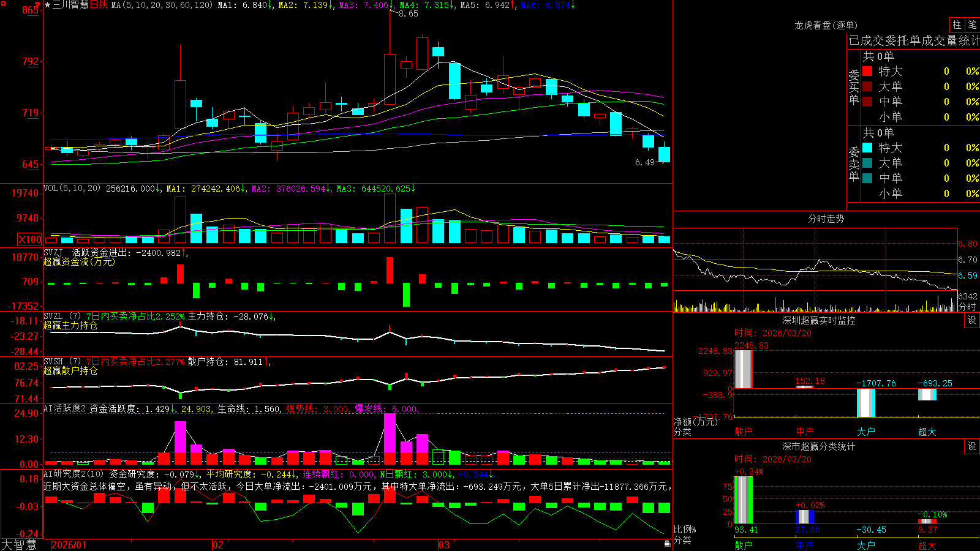Click the 龙虎看盘(逐单) panel title

tap(826, 25)
